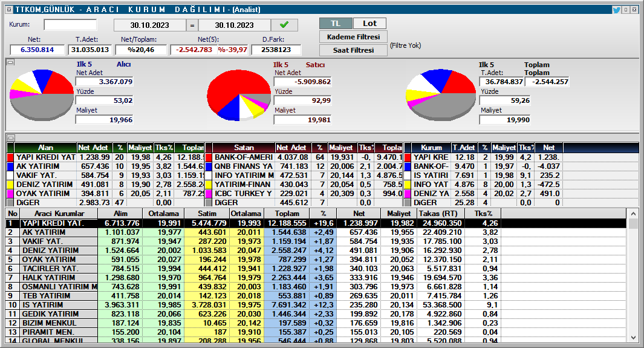Click the No column header
644x348 pixels.
[13, 214]
